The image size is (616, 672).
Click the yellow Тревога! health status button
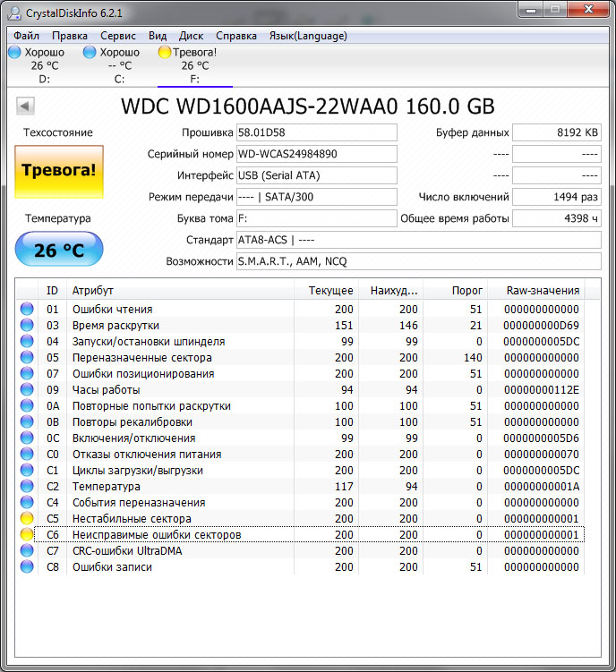tap(59, 172)
